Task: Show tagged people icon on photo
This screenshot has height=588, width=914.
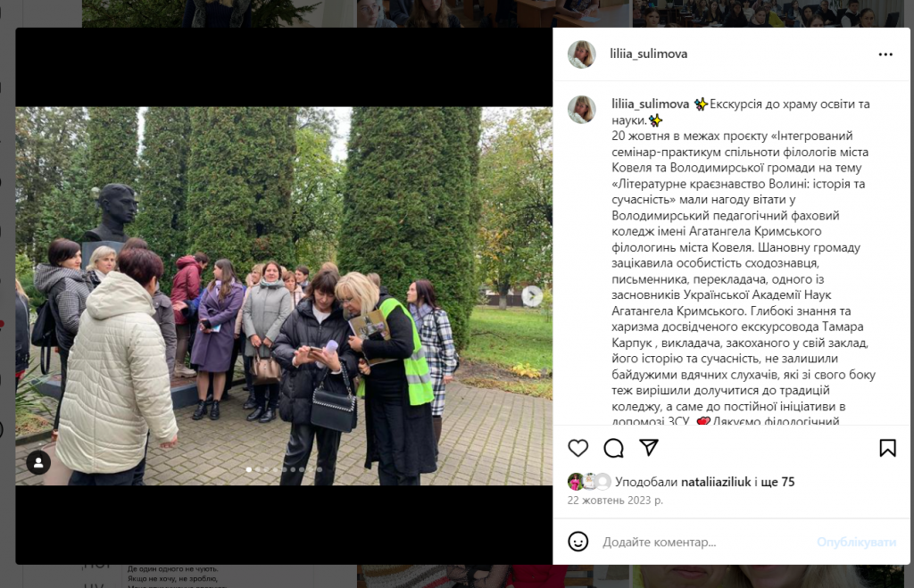Action: coord(38,463)
